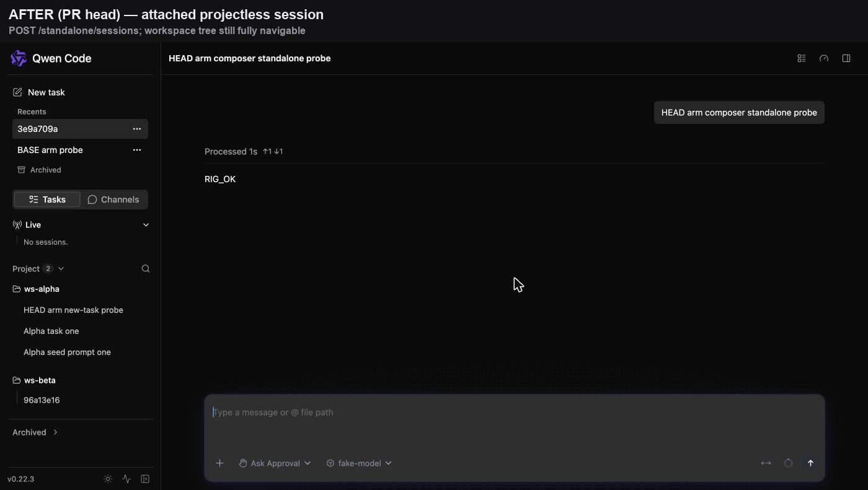Image resolution: width=868 pixels, height=490 pixels.
Task: Open options menu for BASE arm probe
Action: (x=137, y=150)
